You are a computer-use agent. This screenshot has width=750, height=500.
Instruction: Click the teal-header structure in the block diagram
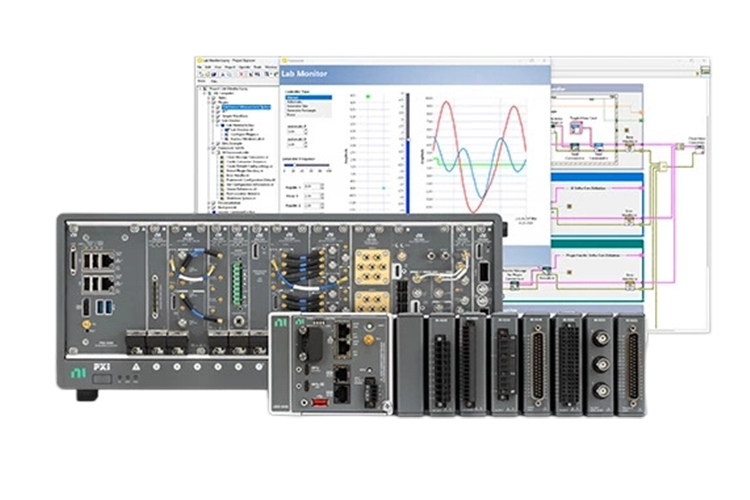click(x=597, y=271)
